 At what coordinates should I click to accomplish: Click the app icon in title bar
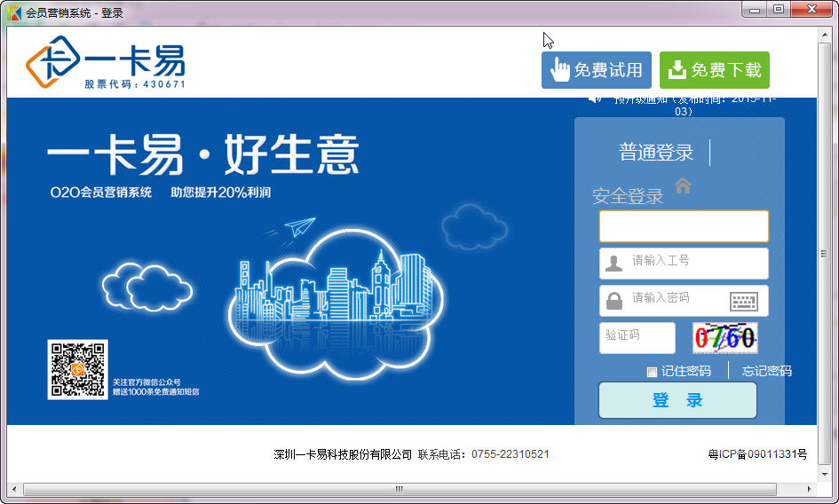pyautogui.click(x=14, y=12)
